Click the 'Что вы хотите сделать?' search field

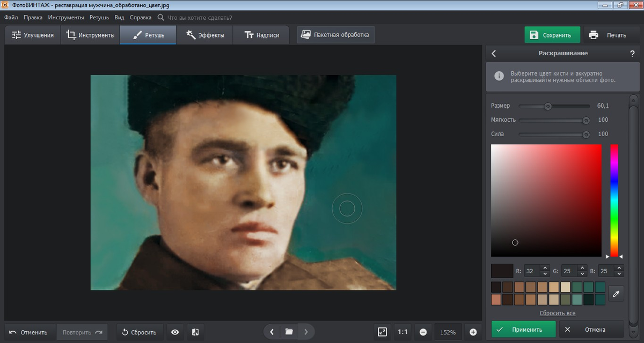pos(200,17)
